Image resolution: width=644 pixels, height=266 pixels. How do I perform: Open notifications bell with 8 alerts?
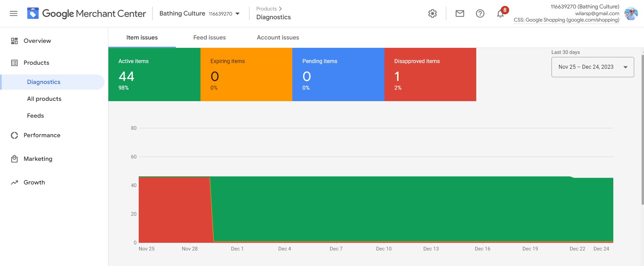501,13
